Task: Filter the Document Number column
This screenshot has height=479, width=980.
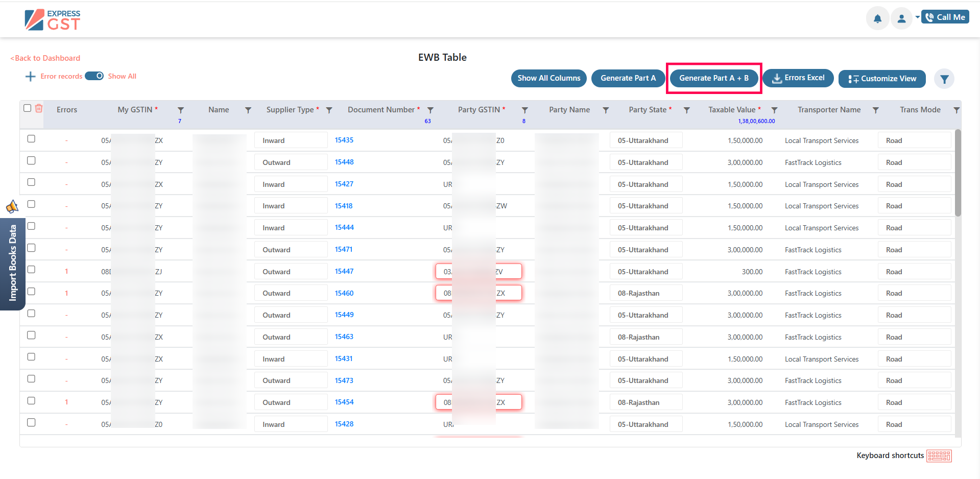Action: pyautogui.click(x=431, y=110)
